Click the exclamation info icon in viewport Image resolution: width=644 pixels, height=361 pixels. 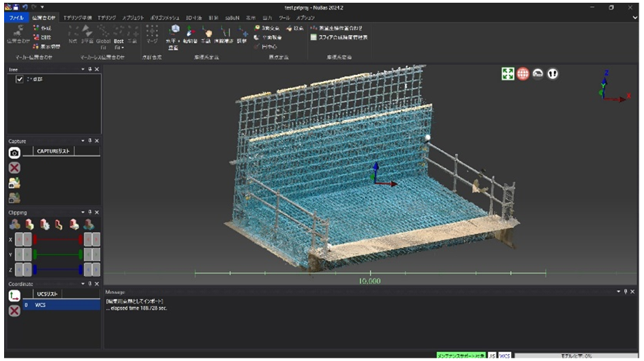(x=553, y=74)
